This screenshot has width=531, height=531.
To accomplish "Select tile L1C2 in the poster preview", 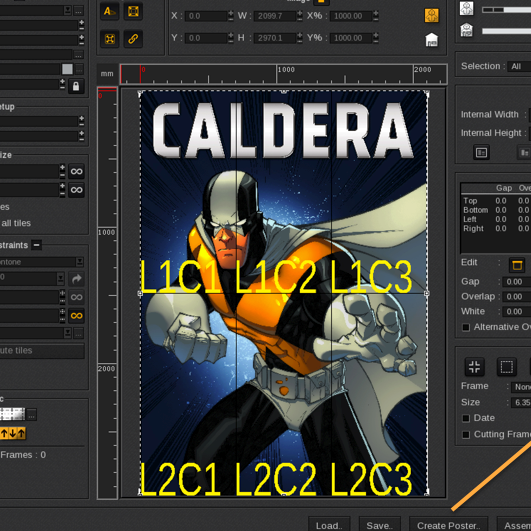I will click(283, 192).
